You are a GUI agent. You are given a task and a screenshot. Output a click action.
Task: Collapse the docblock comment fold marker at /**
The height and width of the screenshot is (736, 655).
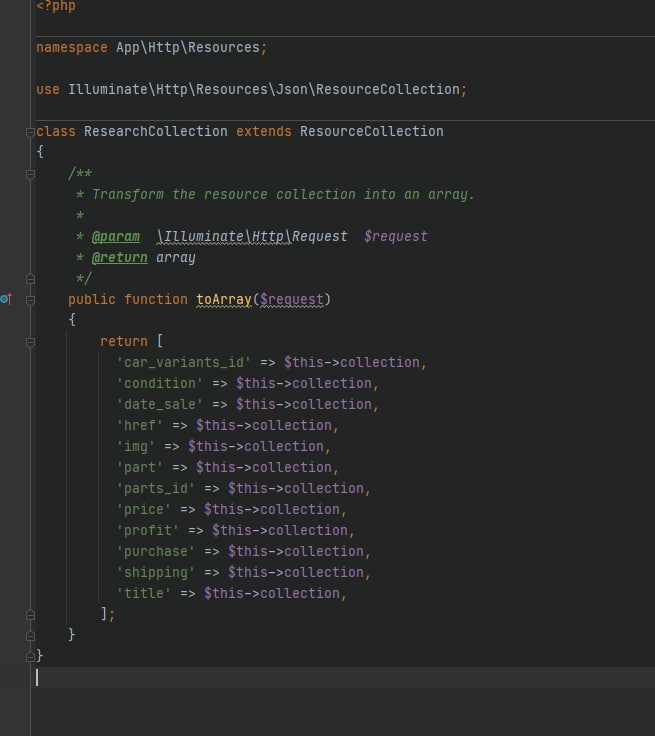[30, 175]
